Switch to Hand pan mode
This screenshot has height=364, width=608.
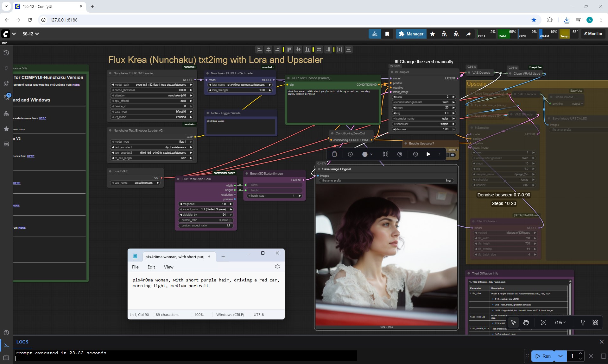pos(526,322)
